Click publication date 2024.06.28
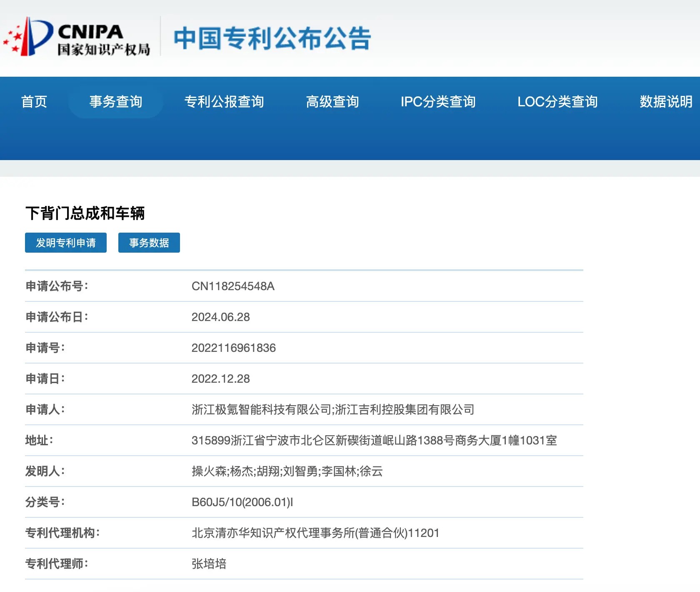Viewport: 700px width, 592px height. 220,317
